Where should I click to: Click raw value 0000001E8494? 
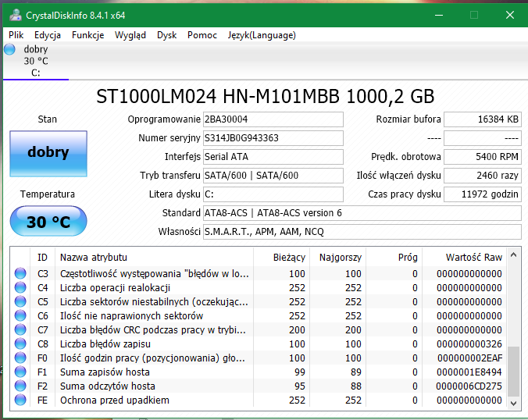[x=469, y=372]
